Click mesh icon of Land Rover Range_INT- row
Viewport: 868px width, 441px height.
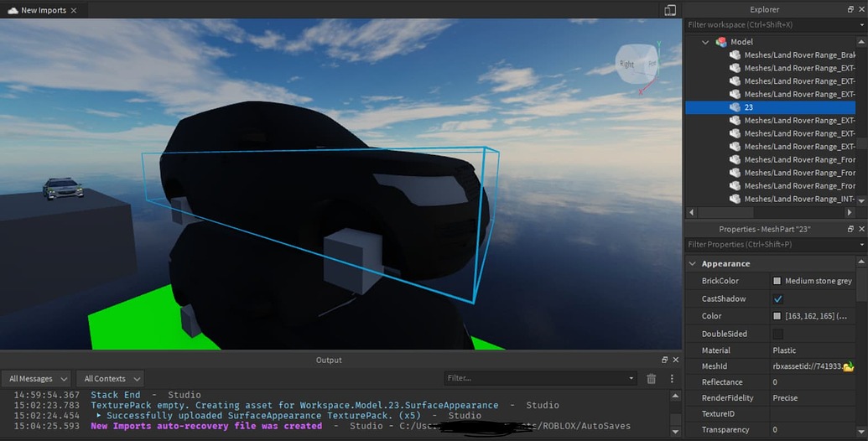(x=735, y=199)
